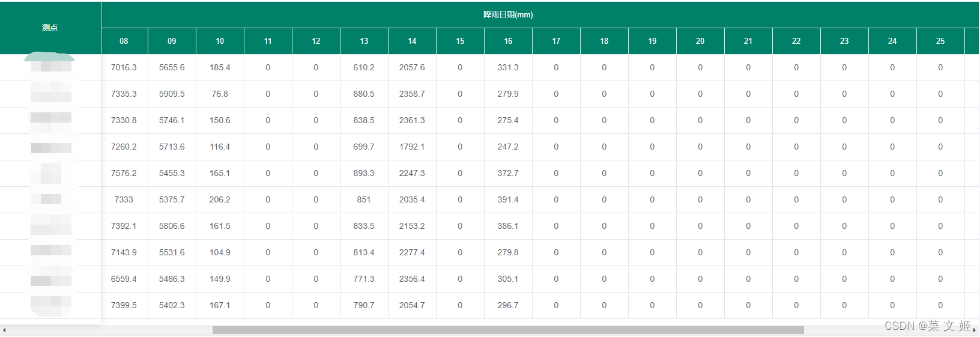Select cell value 6559.4
This screenshot has width=980, height=337.
point(124,279)
